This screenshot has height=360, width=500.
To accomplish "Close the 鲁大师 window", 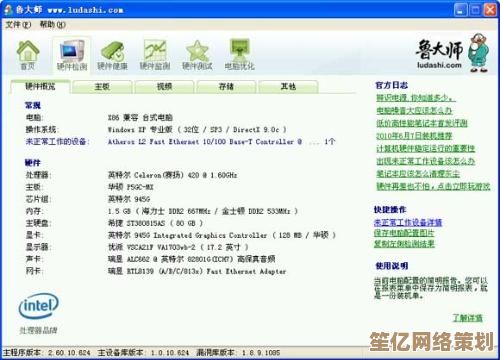I will tap(490, 10).
